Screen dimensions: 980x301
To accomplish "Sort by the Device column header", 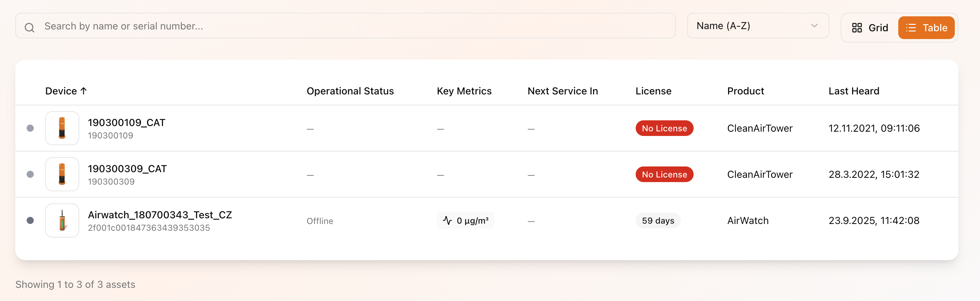I will point(61,91).
